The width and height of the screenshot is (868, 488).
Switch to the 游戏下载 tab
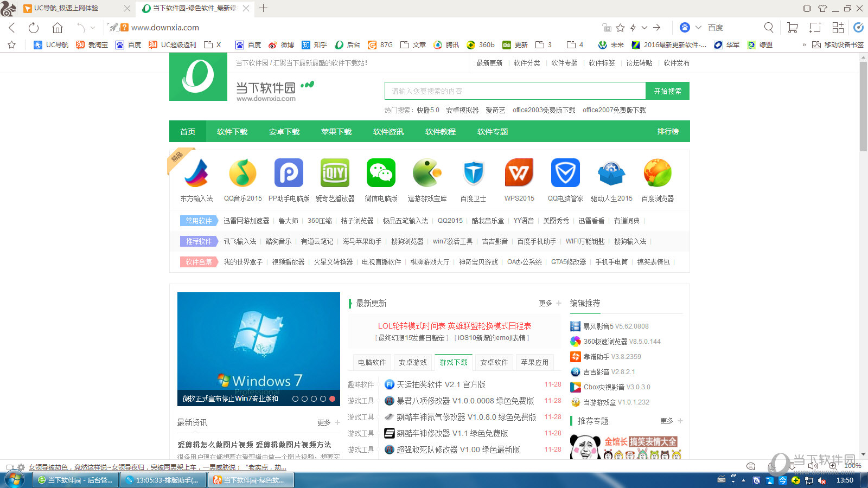[x=454, y=362]
